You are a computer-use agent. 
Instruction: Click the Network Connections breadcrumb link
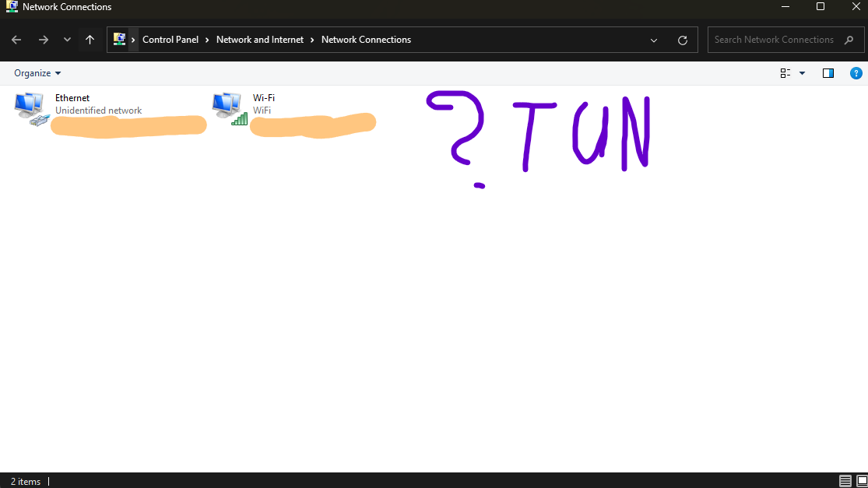tap(366, 39)
